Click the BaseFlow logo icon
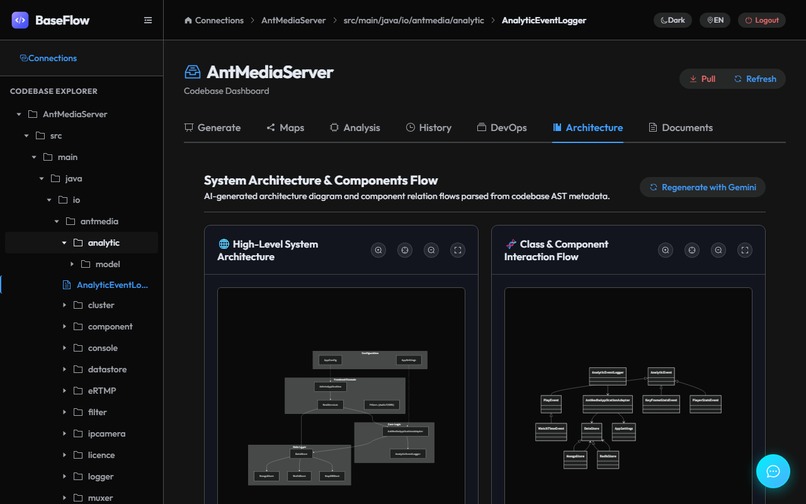Image resolution: width=806 pixels, height=504 pixels. (20, 20)
